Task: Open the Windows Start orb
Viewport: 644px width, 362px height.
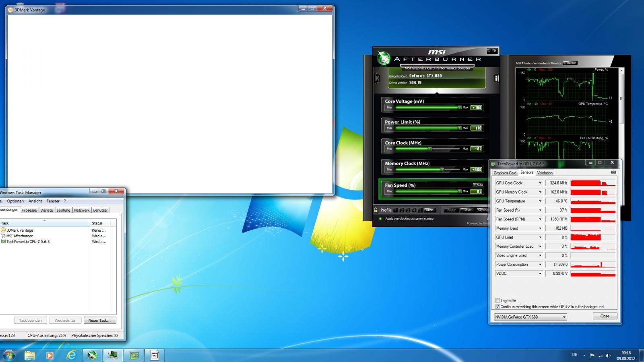Action: [x=9, y=355]
